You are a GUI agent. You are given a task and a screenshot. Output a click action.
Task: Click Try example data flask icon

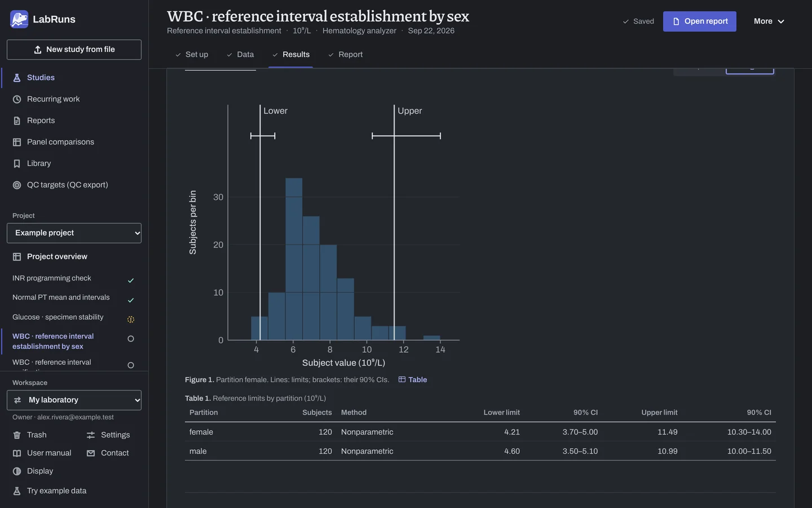tap(17, 491)
